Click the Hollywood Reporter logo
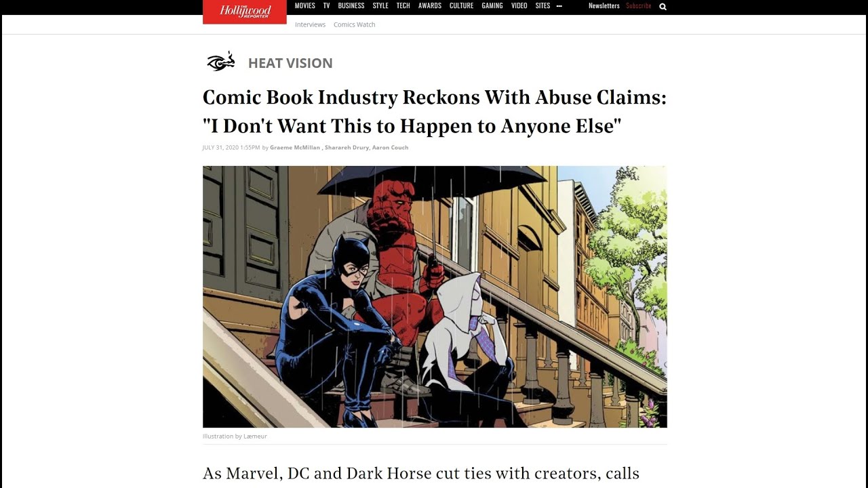Viewport: 868px width, 488px height. click(245, 12)
